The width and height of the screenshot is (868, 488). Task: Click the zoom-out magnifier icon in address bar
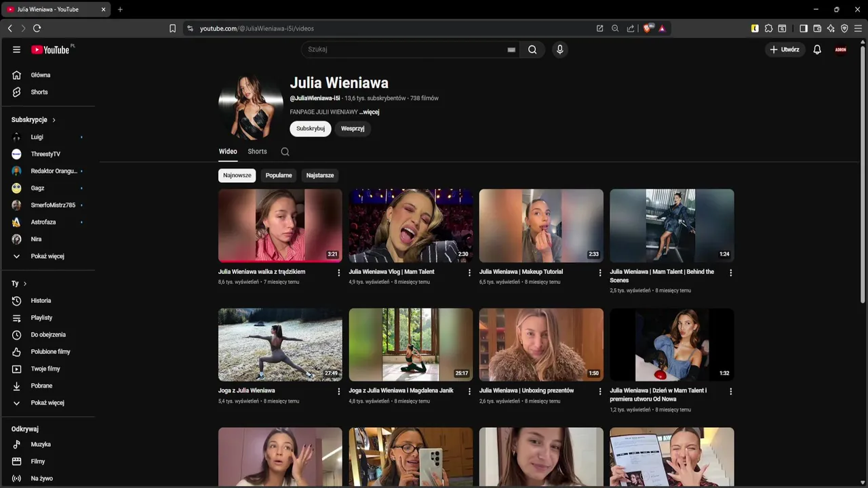tap(615, 28)
